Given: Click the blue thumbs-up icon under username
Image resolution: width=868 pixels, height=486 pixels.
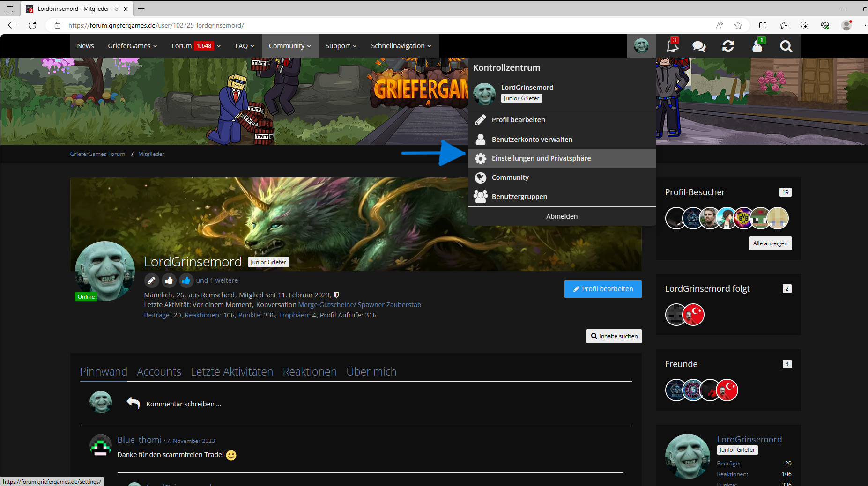Looking at the screenshot, I should [x=186, y=280].
